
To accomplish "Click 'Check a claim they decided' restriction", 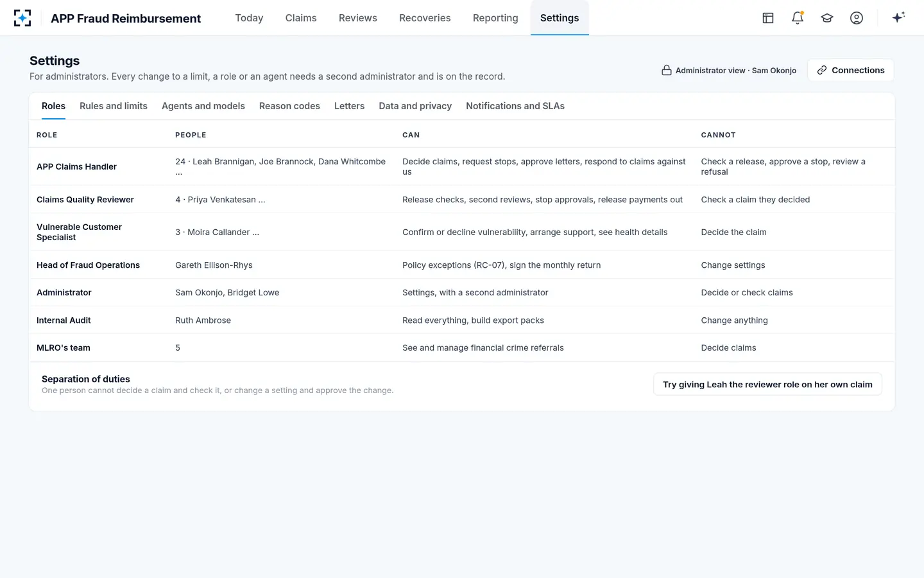I will tap(755, 200).
